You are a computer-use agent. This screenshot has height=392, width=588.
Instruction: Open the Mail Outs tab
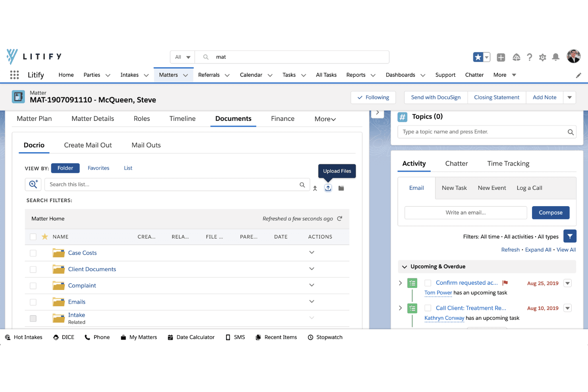coord(146,145)
